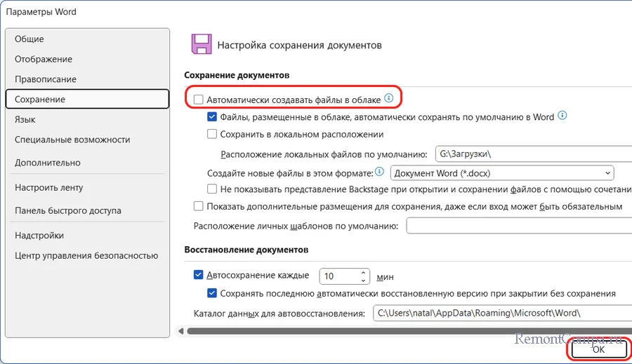Toggle "Сохранить в локальном расположении" checkbox
The height and width of the screenshot is (364, 632).
point(212,134)
